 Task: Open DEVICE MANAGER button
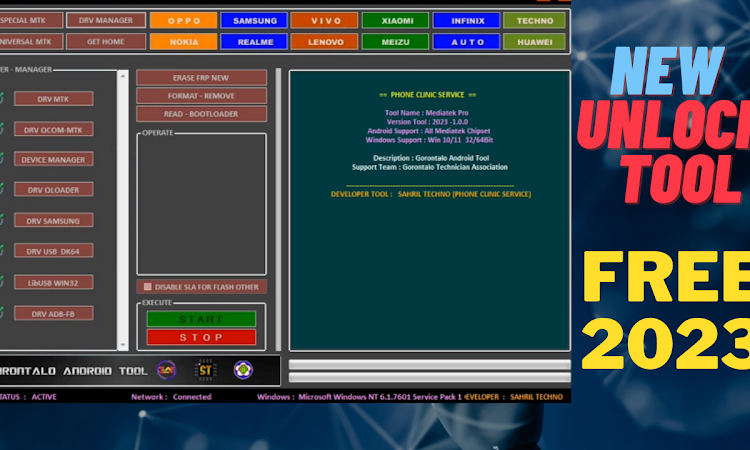click(54, 159)
